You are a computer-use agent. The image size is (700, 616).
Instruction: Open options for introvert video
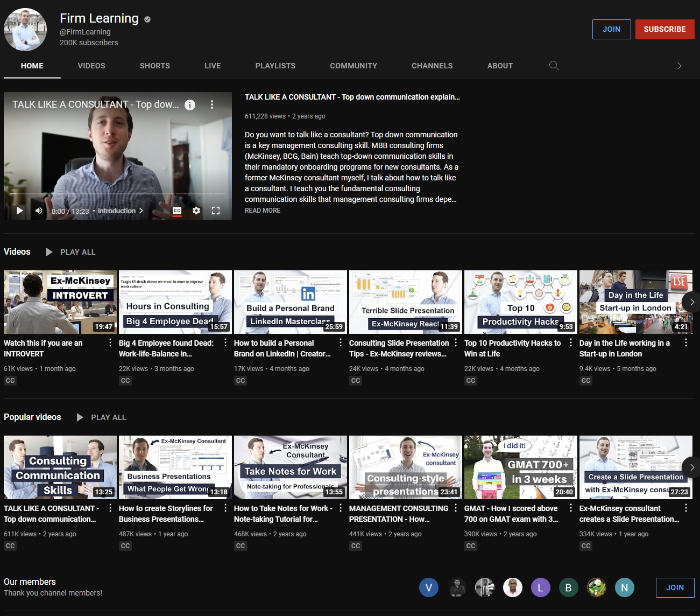pyautogui.click(x=110, y=343)
